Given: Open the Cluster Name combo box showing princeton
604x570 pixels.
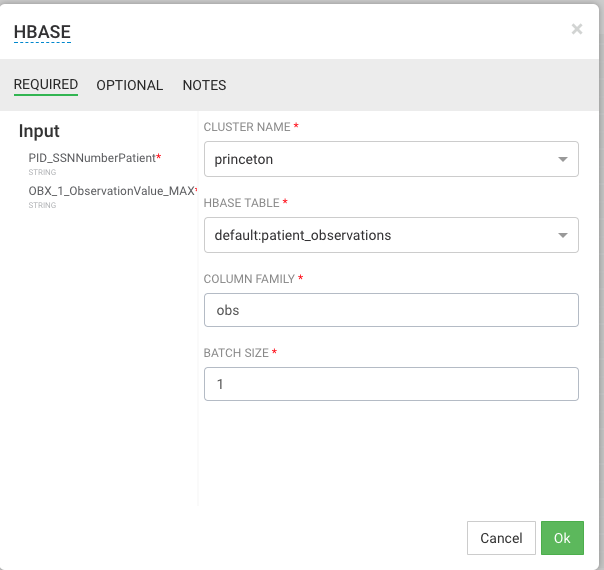Looking at the screenshot, I should pyautogui.click(x=380, y=159).
